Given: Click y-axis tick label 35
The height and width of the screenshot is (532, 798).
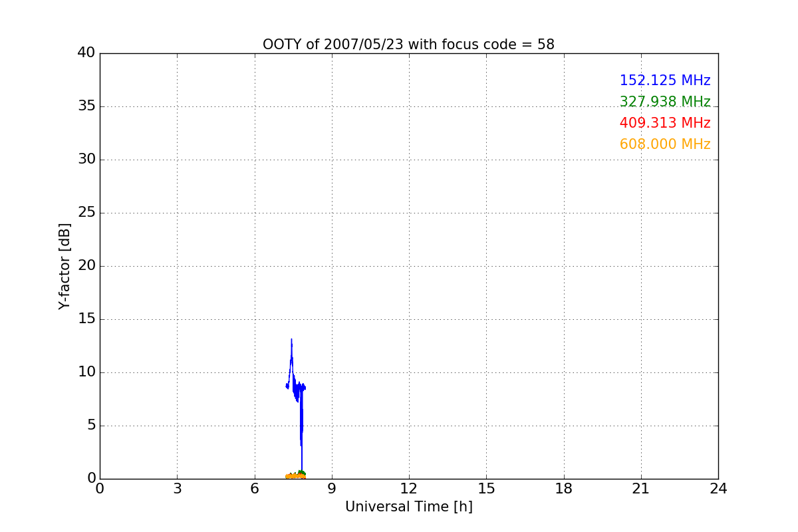Looking at the screenshot, I should (x=86, y=106).
